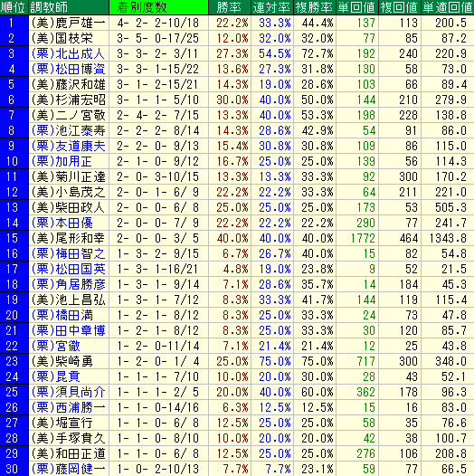The image size is (474, 476).
Task: Open trainer link (栗)北出成人
Action: coord(68,53)
